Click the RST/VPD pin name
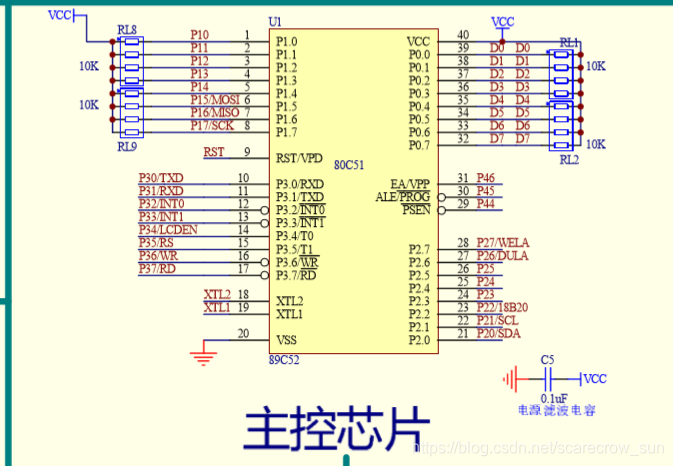 (299, 158)
